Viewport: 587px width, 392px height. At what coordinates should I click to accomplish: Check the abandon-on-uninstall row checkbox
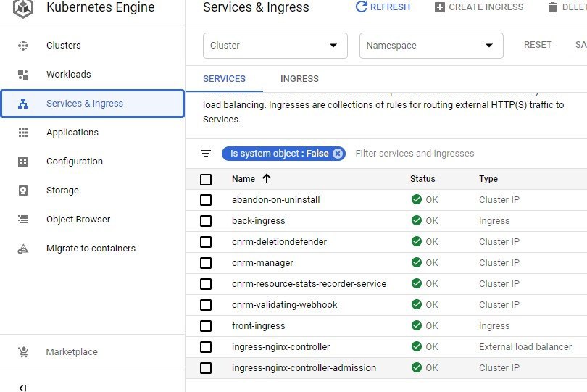click(206, 200)
